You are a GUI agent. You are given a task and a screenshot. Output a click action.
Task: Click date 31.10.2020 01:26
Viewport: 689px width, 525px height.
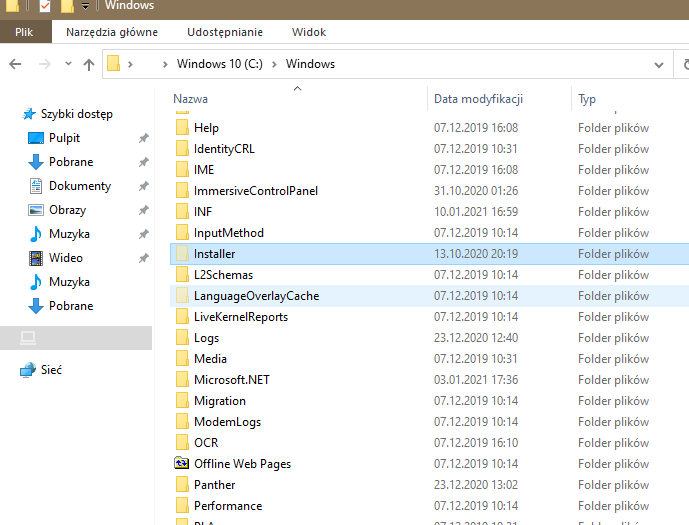click(x=476, y=191)
